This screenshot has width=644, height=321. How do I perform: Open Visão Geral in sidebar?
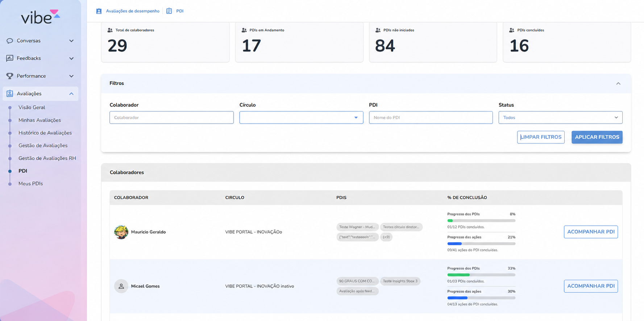click(x=32, y=107)
